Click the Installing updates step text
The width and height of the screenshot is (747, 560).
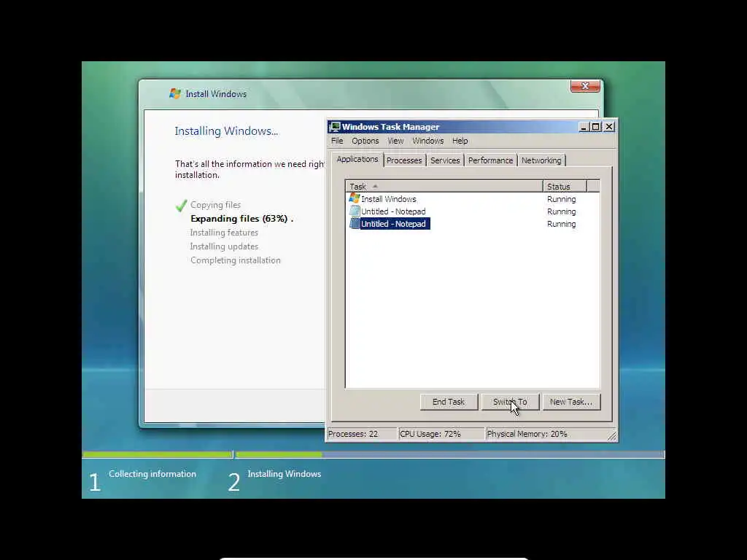coord(224,246)
